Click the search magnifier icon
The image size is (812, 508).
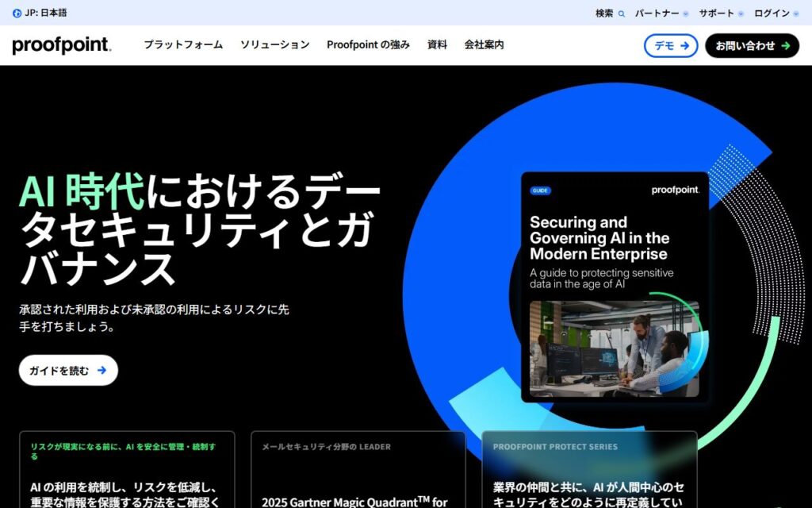click(622, 14)
